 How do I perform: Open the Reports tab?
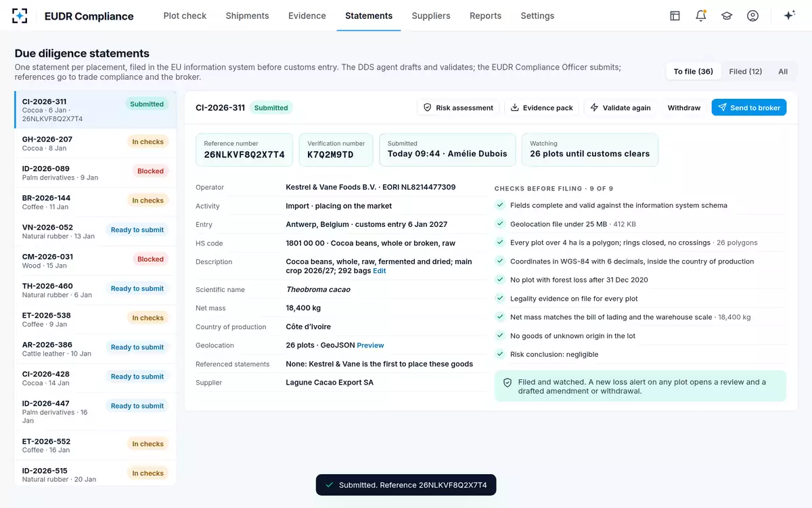(x=485, y=16)
